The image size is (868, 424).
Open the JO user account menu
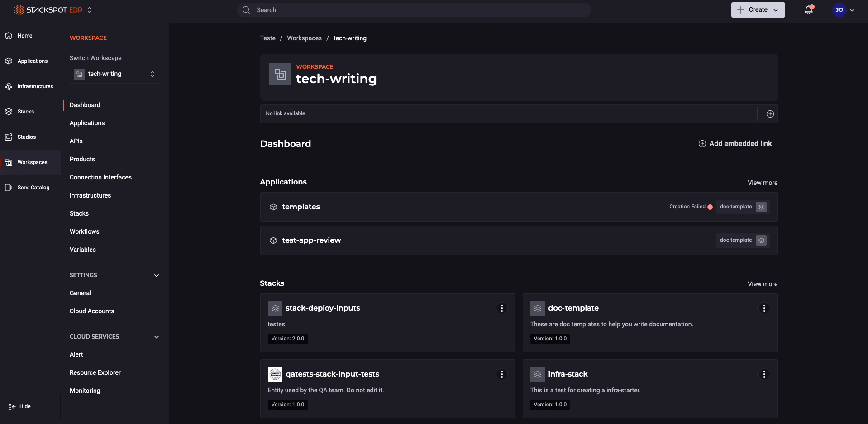coord(844,10)
